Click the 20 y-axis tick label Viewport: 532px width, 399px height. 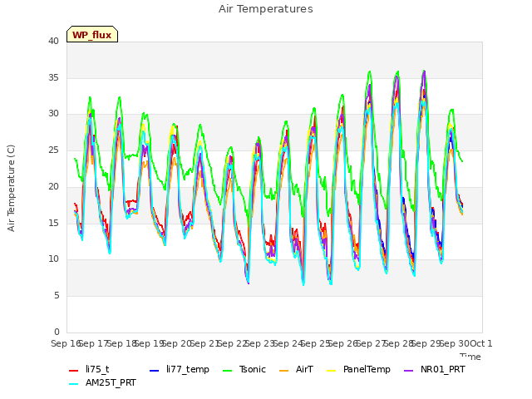53,186
